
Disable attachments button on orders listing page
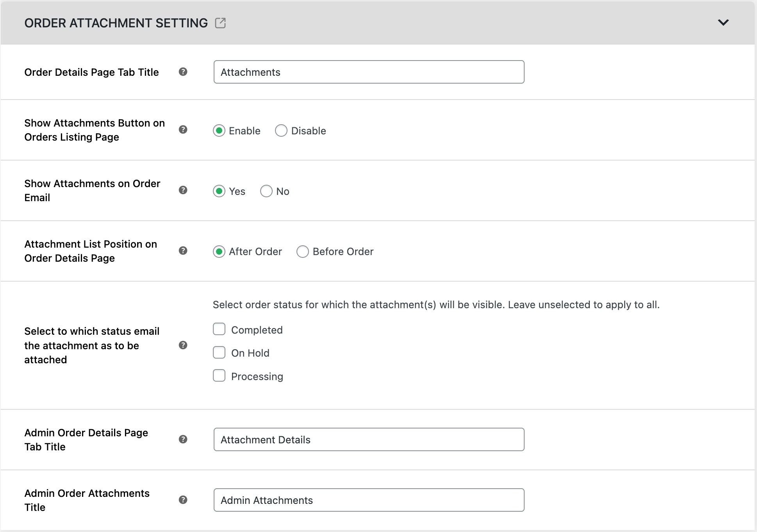(x=281, y=130)
